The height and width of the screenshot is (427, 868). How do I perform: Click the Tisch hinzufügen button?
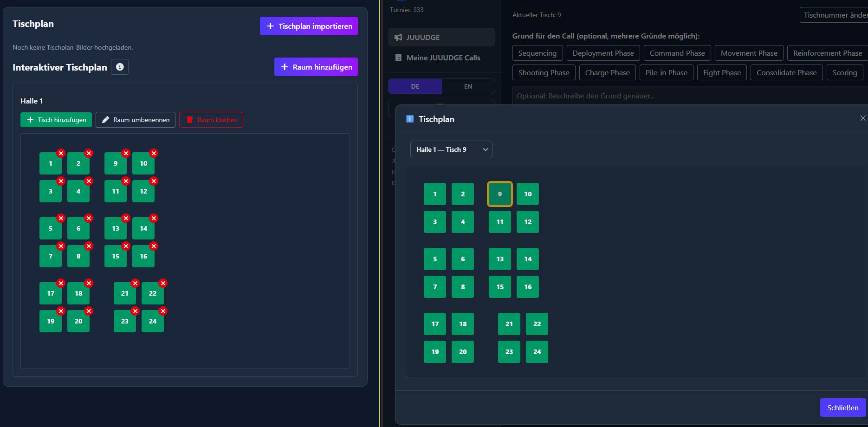click(56, 120)
